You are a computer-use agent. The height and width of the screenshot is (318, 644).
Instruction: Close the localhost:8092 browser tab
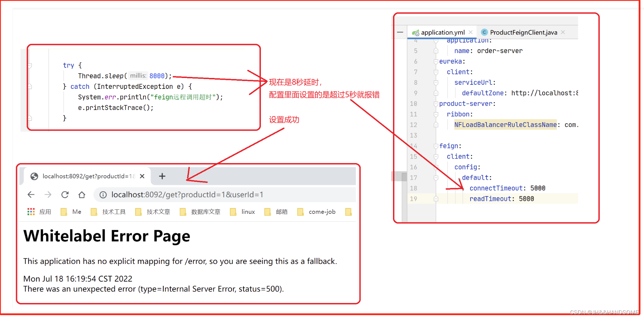point(142,176)
